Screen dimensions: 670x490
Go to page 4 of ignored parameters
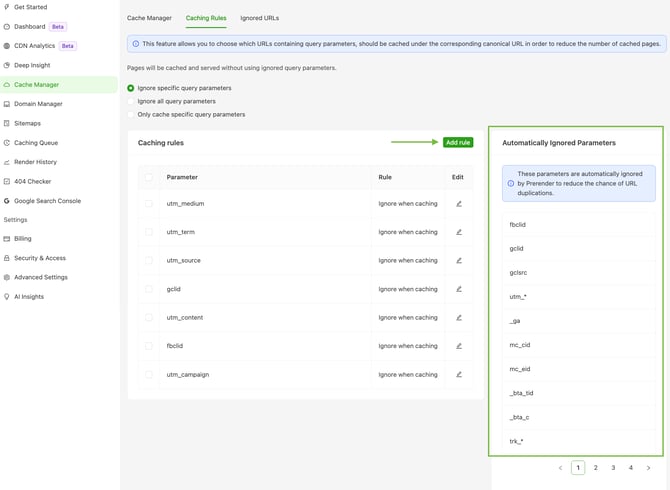click(x=631, y=468)
